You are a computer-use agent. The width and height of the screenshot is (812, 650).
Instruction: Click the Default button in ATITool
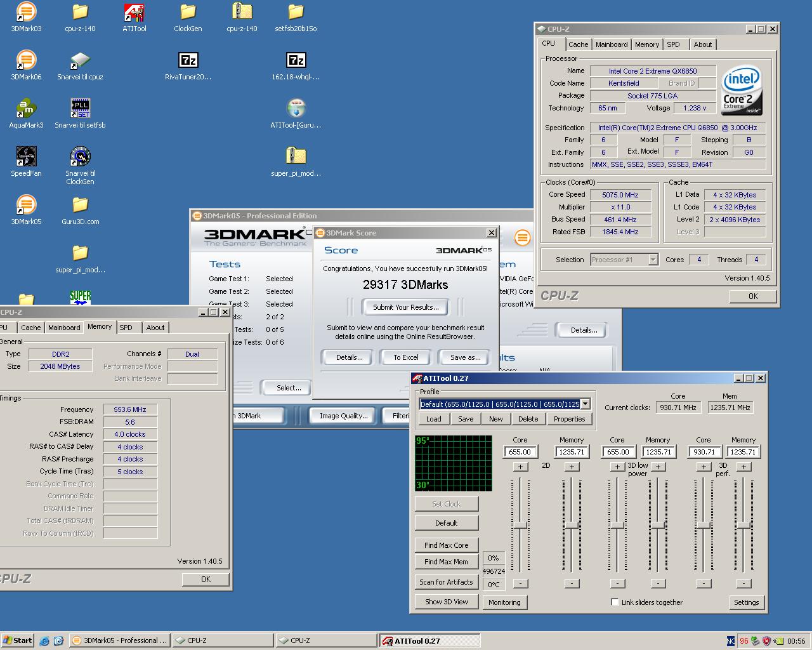pos(446,523)
